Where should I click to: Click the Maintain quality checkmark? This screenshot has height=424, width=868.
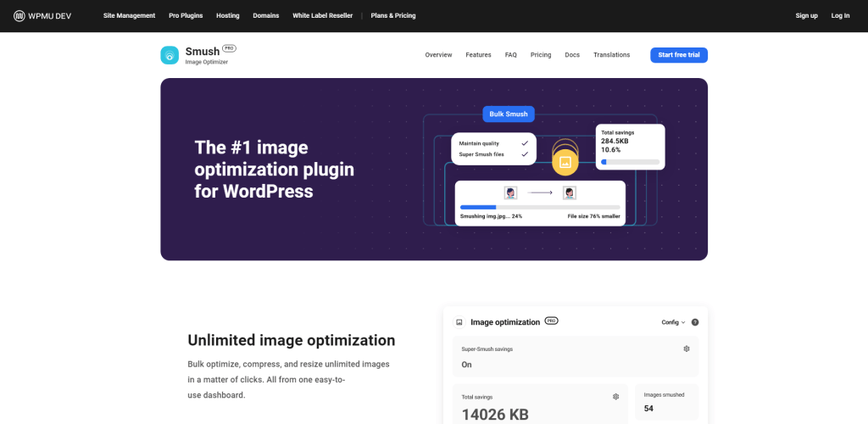[x=525, y=143]
